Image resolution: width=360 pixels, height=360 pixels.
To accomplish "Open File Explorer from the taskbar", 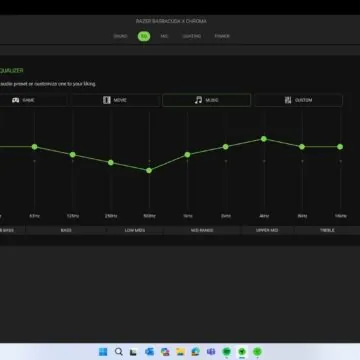I will coord(180,352).
